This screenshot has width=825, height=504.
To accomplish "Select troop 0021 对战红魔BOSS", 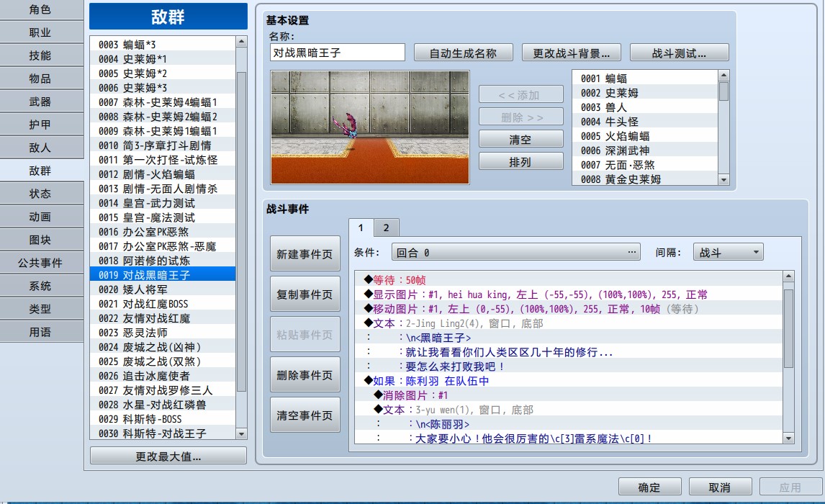I will click(x=163, y=304).
